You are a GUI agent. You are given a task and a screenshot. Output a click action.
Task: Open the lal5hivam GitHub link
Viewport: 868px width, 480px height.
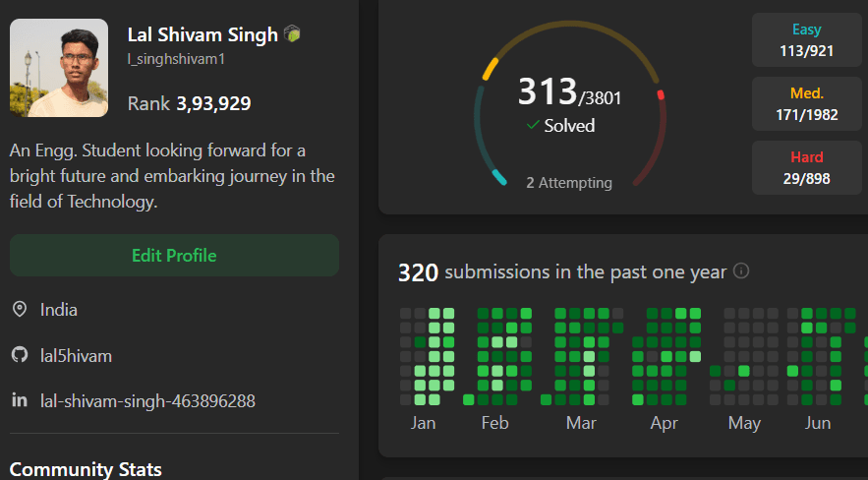tap(76, 355)
